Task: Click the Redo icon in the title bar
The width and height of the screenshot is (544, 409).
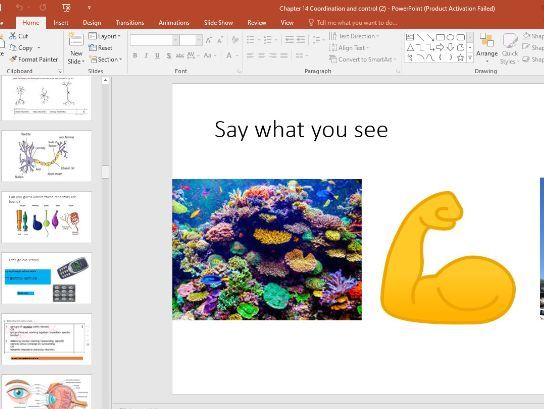Action: [x=43, y=7]
